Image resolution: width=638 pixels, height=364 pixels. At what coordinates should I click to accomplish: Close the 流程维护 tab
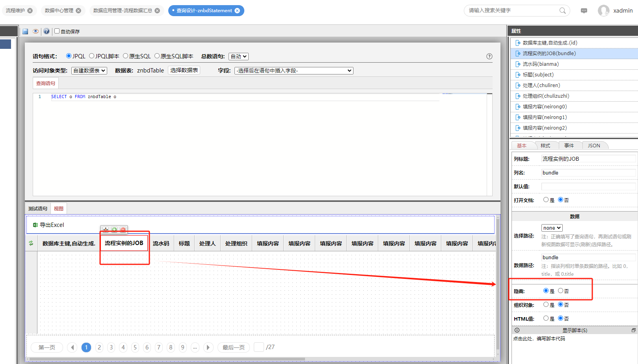coord(30,11)
